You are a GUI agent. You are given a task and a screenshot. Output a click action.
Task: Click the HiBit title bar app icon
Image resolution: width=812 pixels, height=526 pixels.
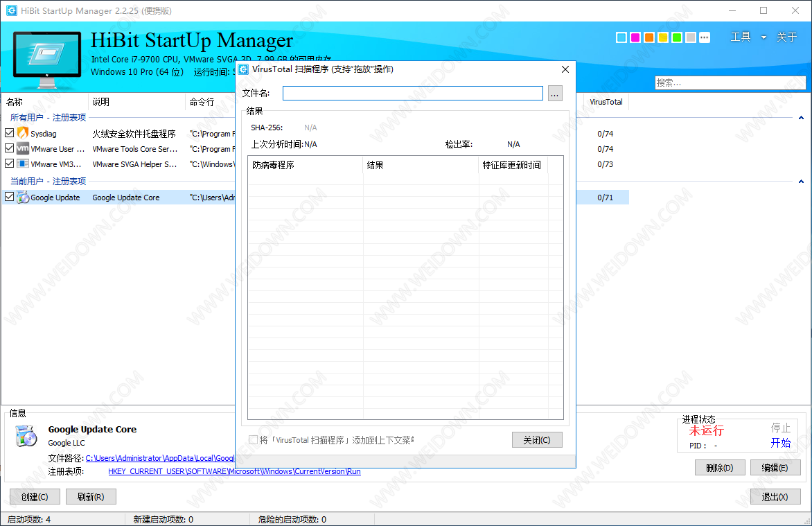click(x=11, y=10)
